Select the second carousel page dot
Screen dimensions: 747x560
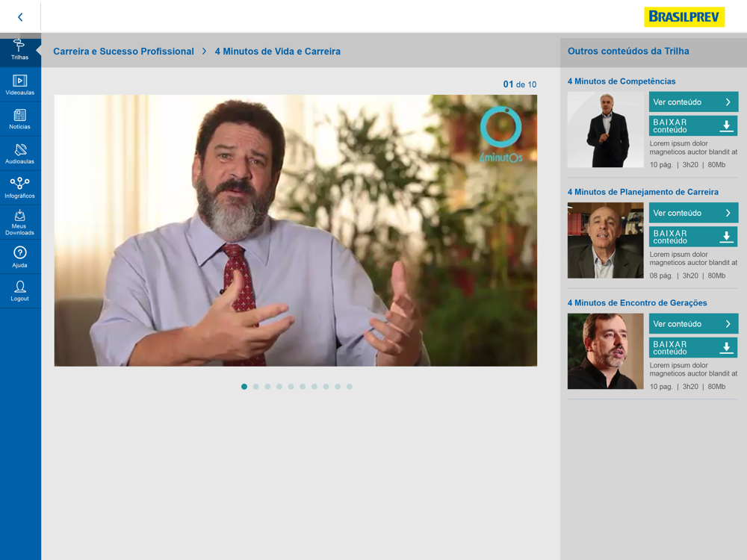(255, 387)
